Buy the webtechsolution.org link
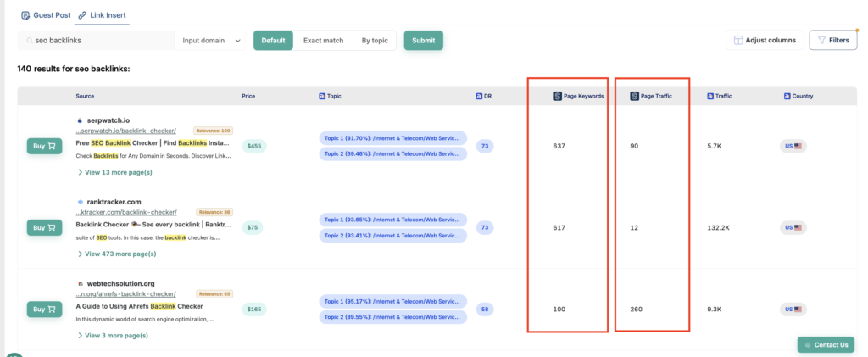The height and width of the screenshot is (357, 868). coord(44,309)
